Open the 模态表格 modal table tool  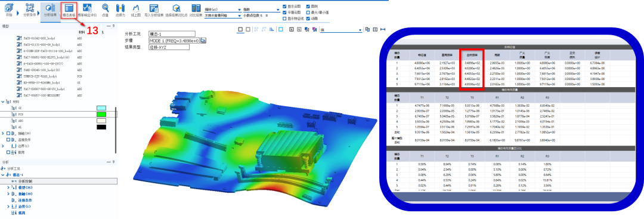(x=69, y=10)
